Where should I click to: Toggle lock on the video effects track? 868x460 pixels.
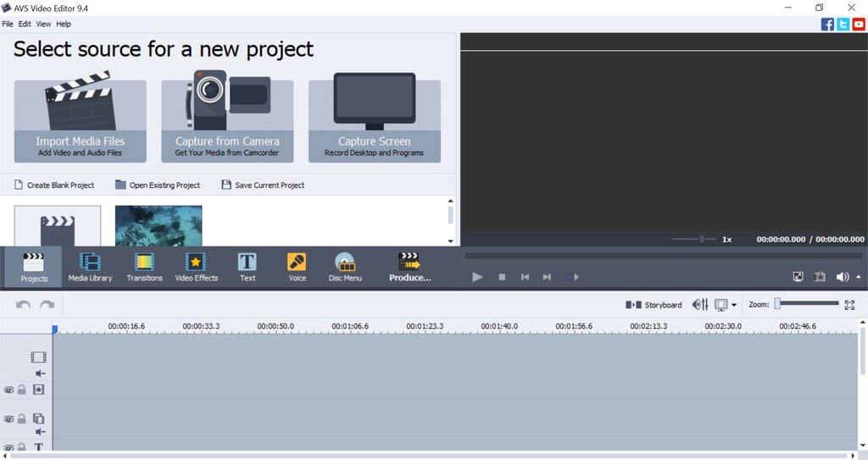click(x=21, y=390)
